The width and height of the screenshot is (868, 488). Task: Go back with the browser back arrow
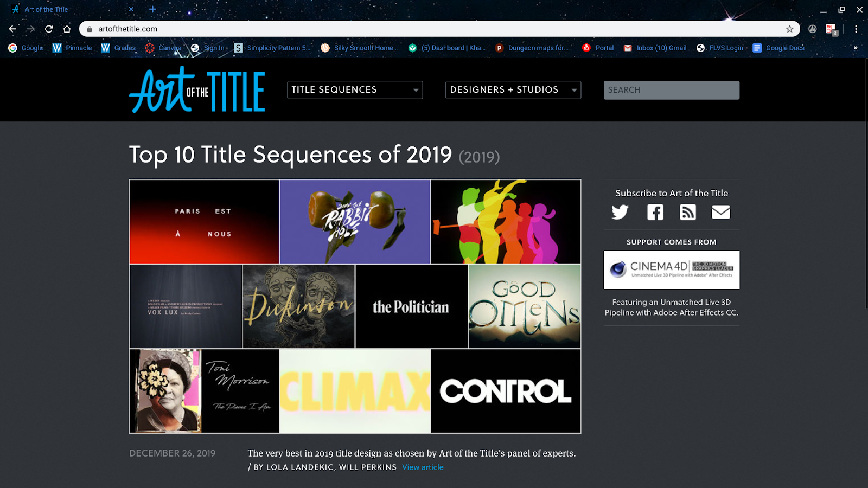pyautogui.click(x=13, y=29)
